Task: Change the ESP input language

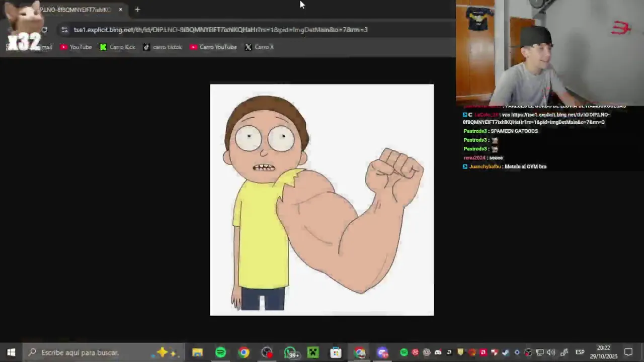Action: [x=580, y=352]
